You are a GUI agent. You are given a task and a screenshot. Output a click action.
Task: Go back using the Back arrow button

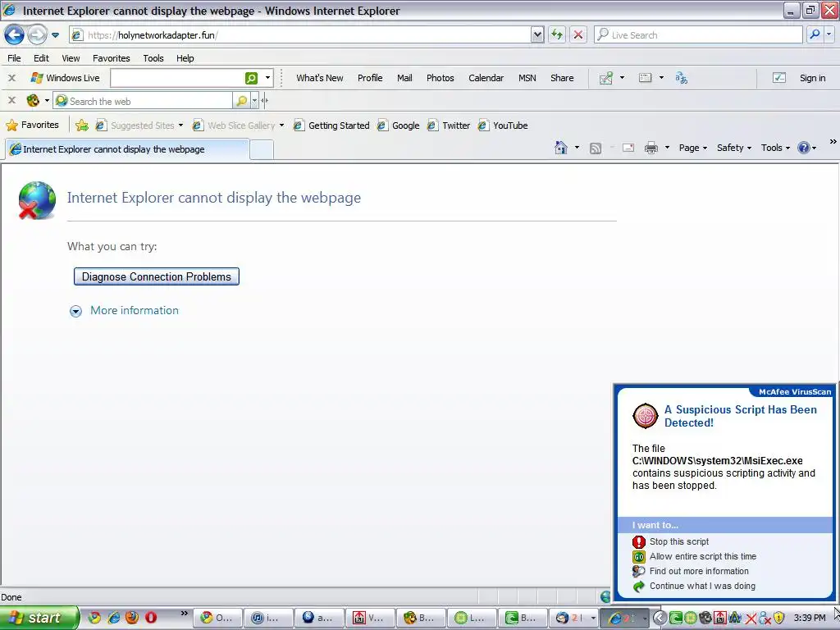(x=14, y=35)
